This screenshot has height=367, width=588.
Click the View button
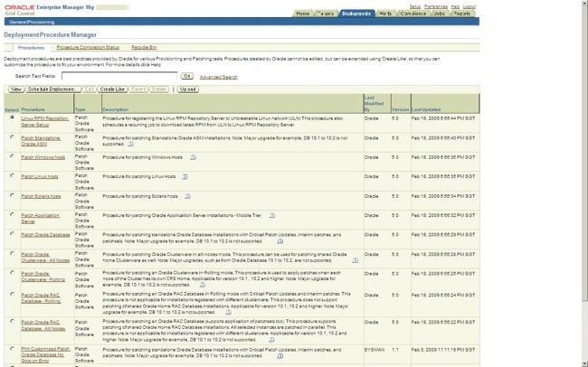pyautogui.click(x=16, y=89)
